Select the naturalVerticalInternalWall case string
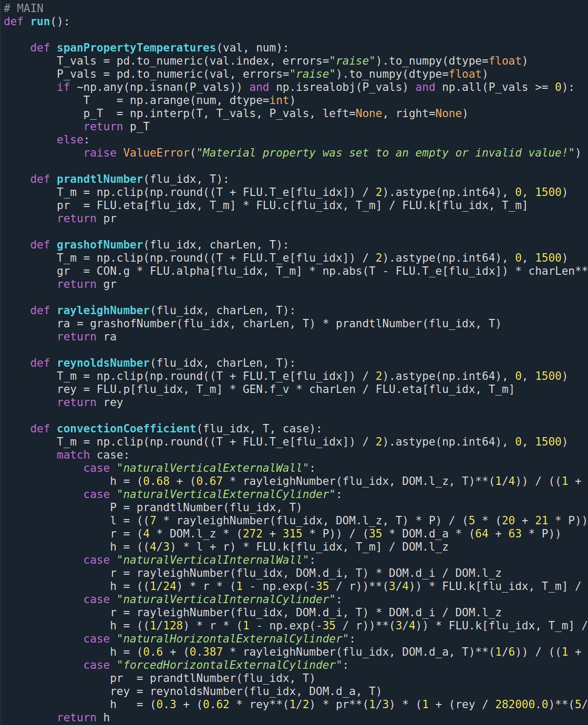Image resolution: width=588 pixels, height=725 pixels. coord(213,560)
